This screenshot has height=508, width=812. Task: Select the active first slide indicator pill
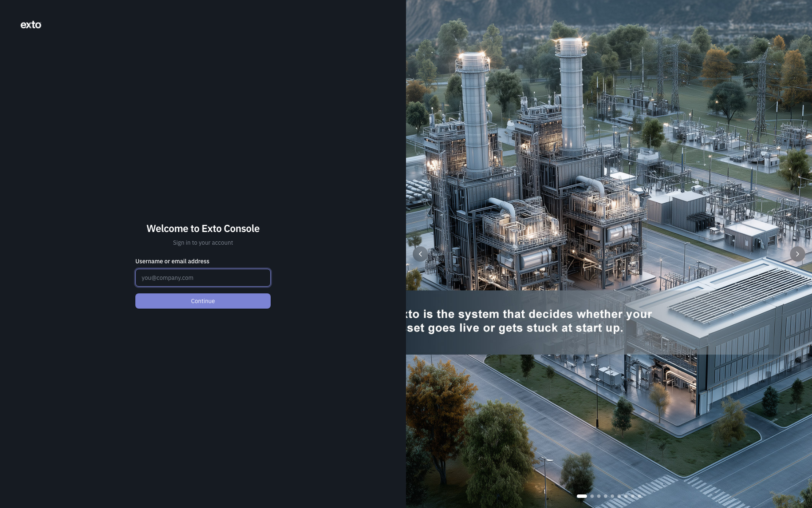(x=582, y=496)
